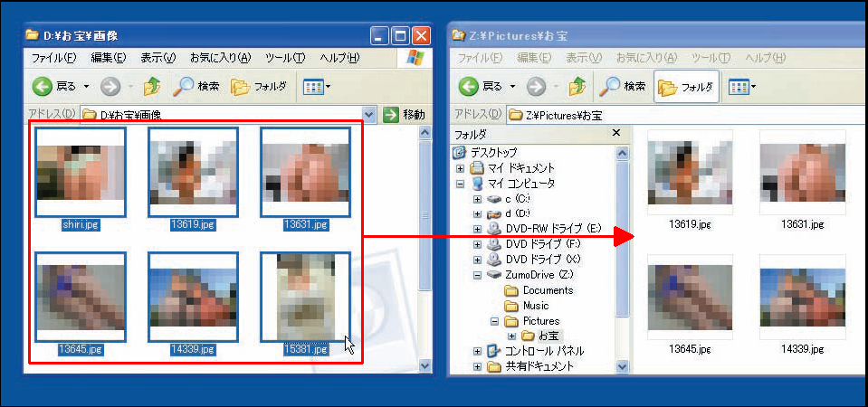Expand c (C:) drive node
Viewport: 868px width, 407px height.
point(478,198)
